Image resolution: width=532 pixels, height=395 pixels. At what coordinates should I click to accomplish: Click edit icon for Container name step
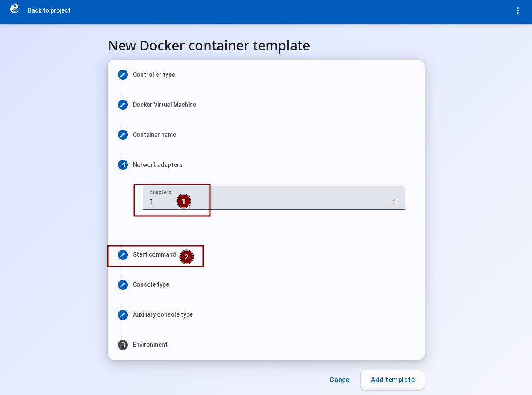tap(123, 135)
